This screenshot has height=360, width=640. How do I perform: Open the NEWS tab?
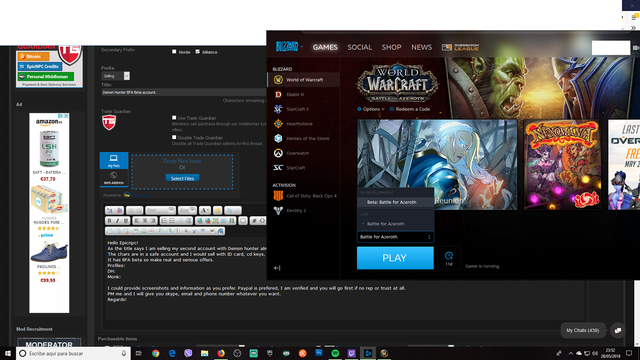(422, 47)
